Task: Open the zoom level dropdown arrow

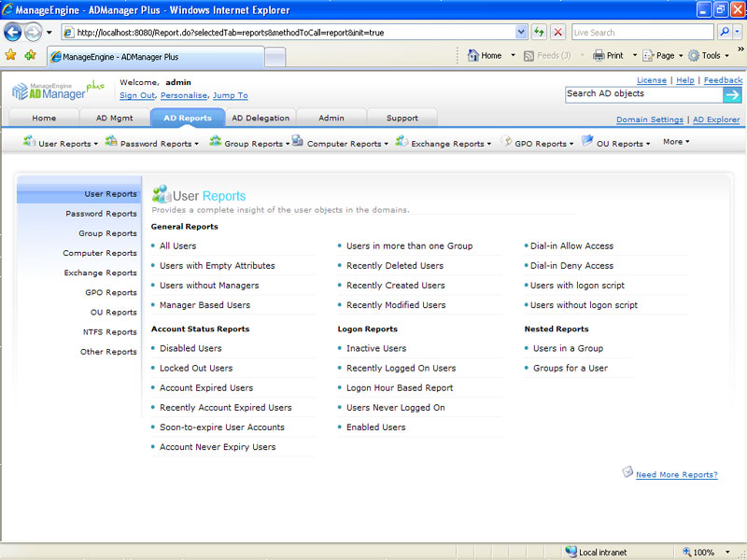Action: point(727,553)
